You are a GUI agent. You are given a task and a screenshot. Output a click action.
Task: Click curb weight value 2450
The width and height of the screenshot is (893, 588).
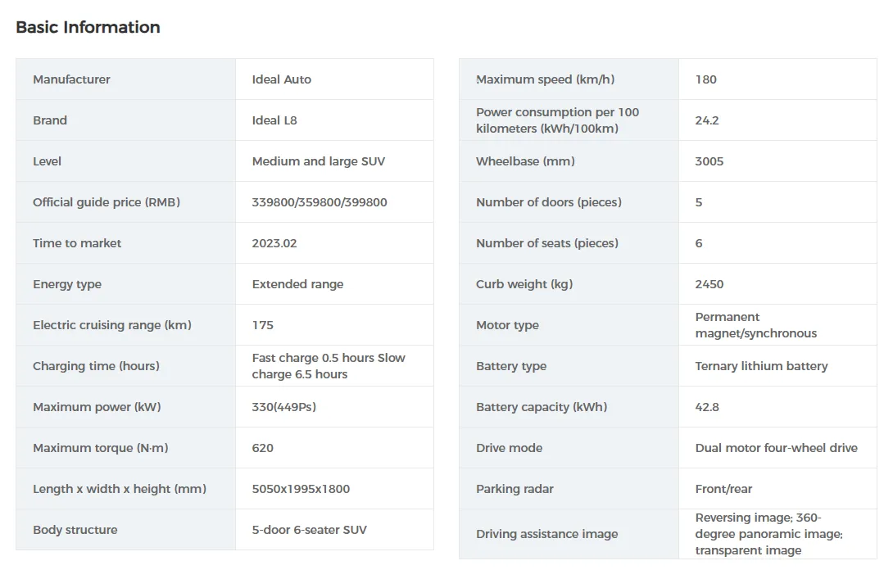(709, 284)
